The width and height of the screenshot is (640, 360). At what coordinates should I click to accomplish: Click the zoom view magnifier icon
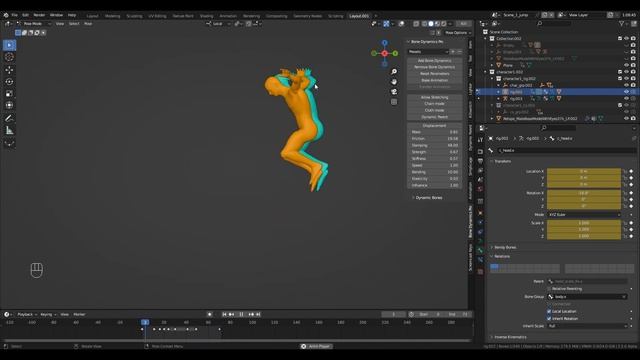[x=394, y=72]
